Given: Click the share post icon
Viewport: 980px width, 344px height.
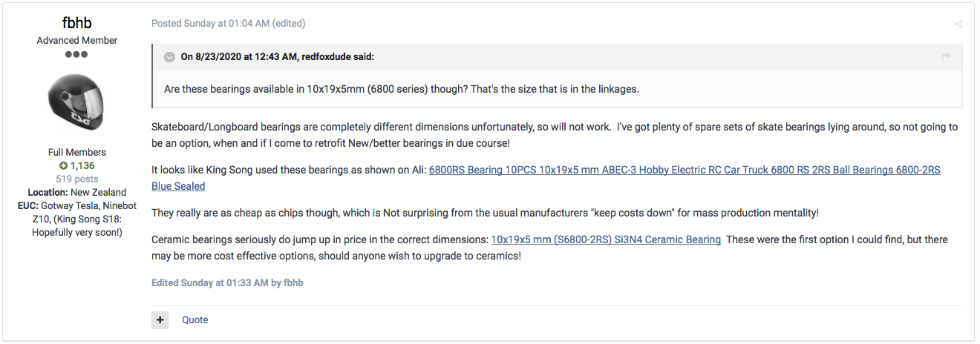Looking at the screenshot, I should (958, 24).
